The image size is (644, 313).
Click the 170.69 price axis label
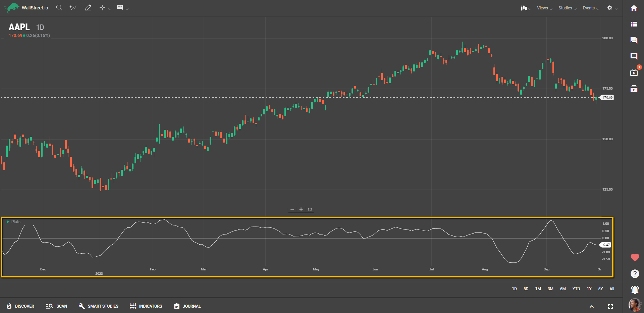tap(607, 98)
